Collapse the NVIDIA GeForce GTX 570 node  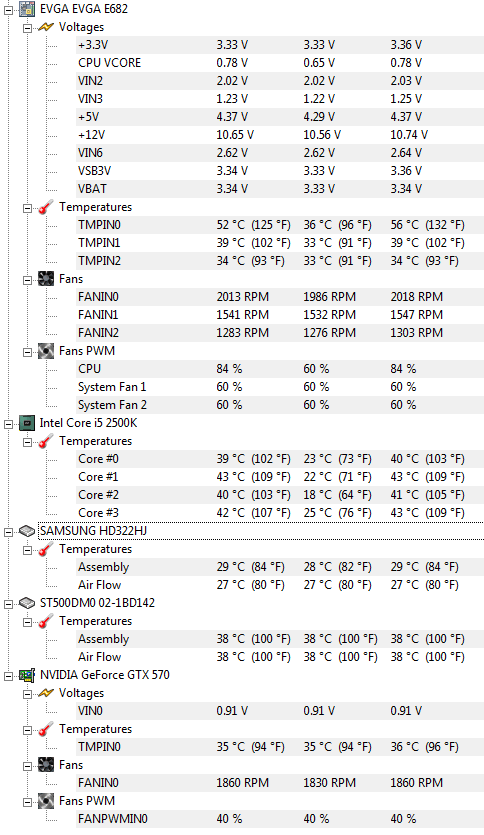click(x=8, y=675)
